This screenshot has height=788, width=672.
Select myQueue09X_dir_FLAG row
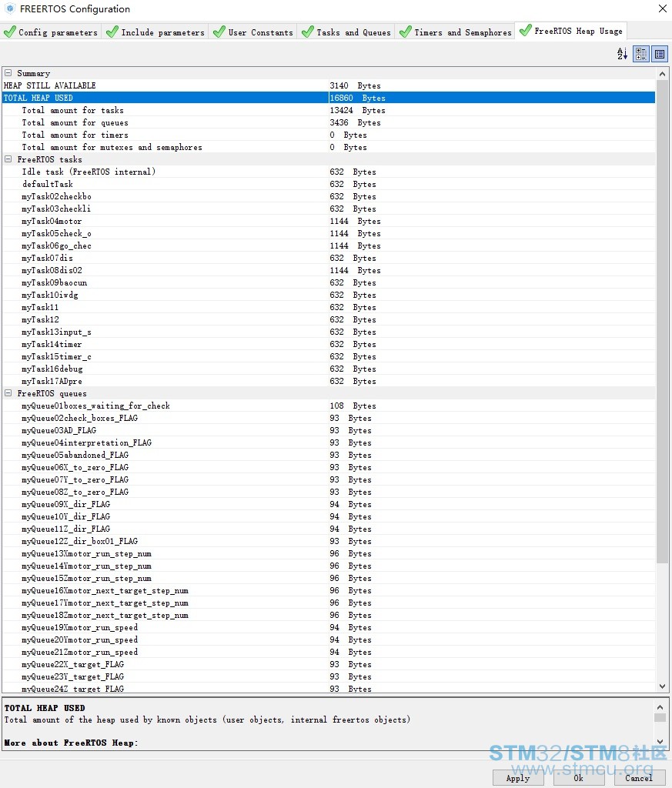click(329, 504)
